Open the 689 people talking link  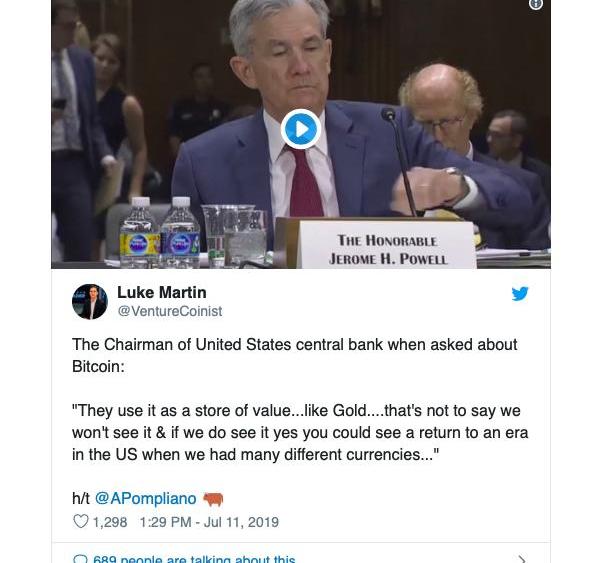tap(194, 560)
